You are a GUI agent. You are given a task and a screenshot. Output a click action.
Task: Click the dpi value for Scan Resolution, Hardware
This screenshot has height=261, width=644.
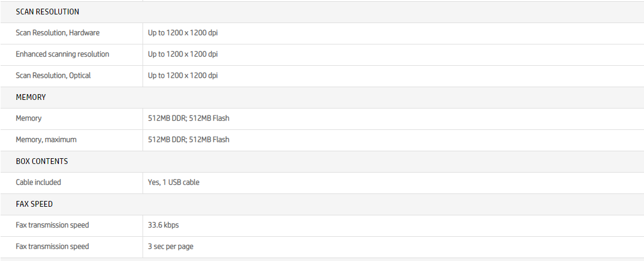pos(182,33)
